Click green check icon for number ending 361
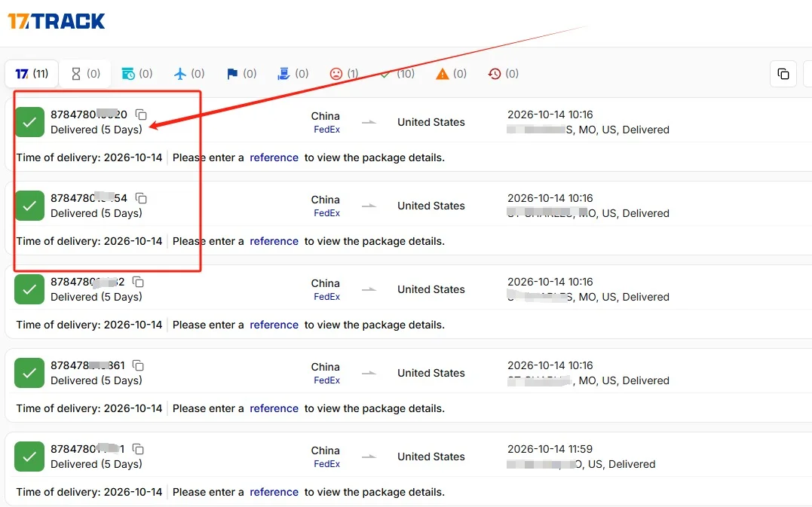Image resolution: width=812 pixels, height=507 pixels. [29, 373]
